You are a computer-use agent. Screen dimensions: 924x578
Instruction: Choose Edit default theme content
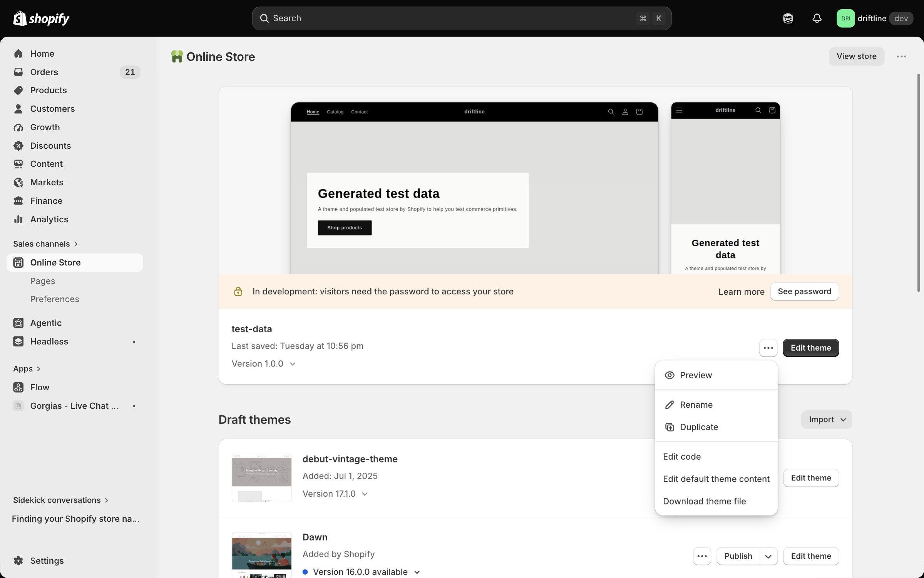pyautogui.click(x=716, y=479)
